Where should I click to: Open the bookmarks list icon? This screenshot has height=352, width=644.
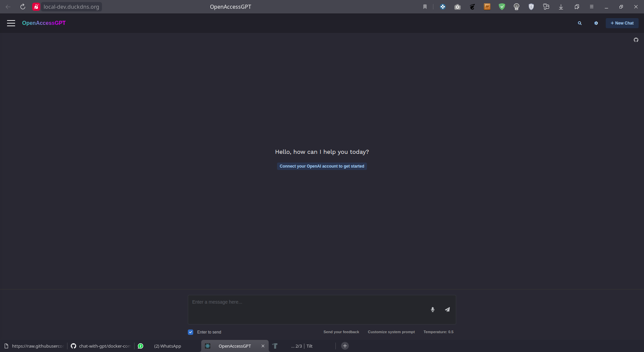tap(577, 7)
